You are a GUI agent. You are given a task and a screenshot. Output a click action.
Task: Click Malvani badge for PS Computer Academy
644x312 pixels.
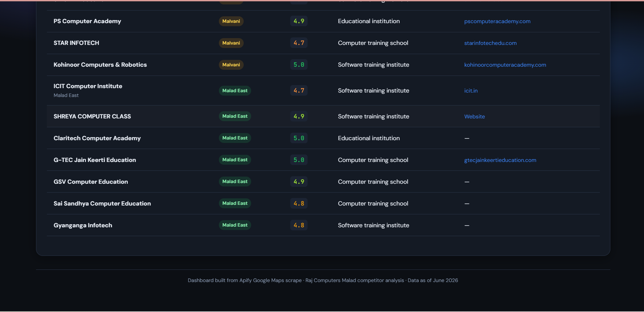pyautogui.click(x=231, y=21)
